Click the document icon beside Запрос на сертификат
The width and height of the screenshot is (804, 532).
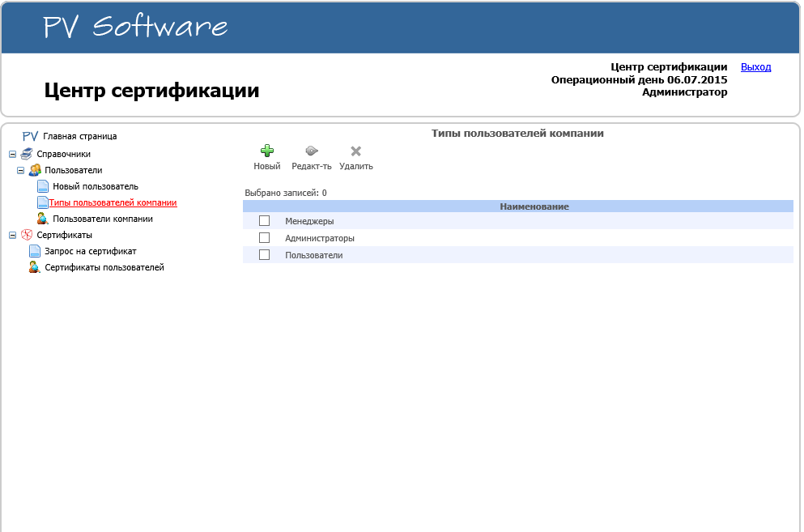tap(35, 251)
